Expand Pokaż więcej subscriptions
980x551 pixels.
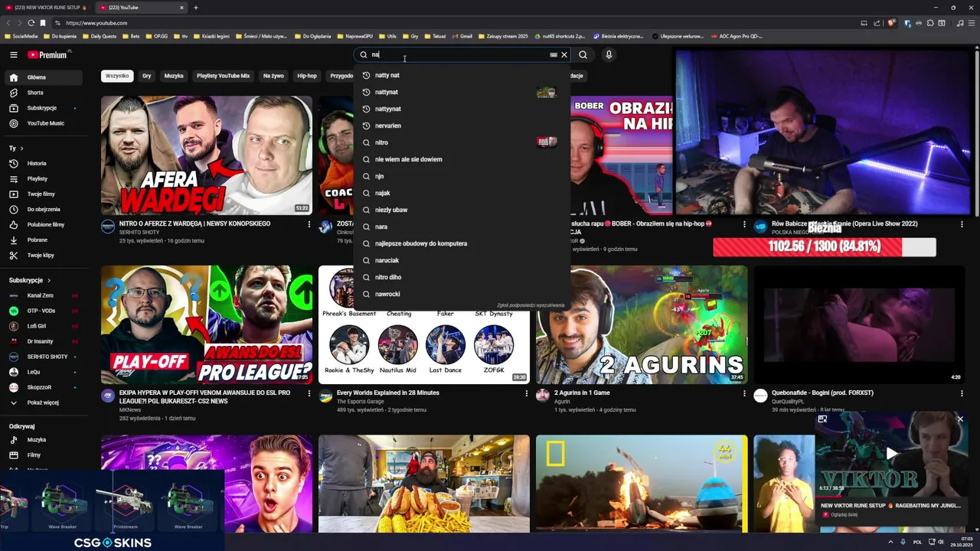(x=44, y=403)
